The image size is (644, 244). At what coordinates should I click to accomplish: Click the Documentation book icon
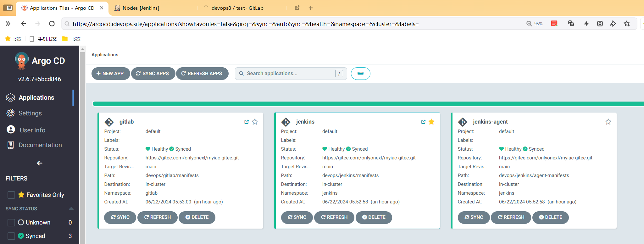pyautogui.click(x=10, y=145)
